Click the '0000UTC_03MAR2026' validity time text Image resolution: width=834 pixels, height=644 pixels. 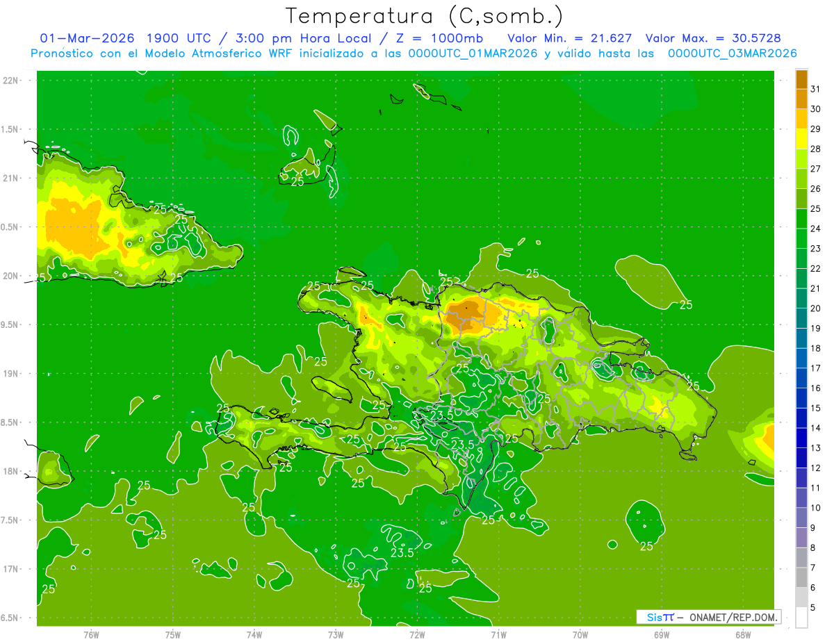(x=732, y=53)
